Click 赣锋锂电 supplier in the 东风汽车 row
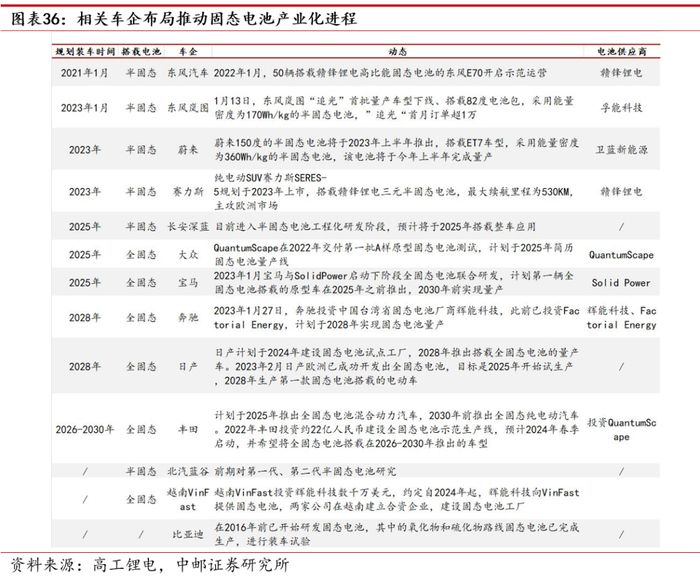The width and height of the screenshot is (700, 580). (x=621, y=73)
